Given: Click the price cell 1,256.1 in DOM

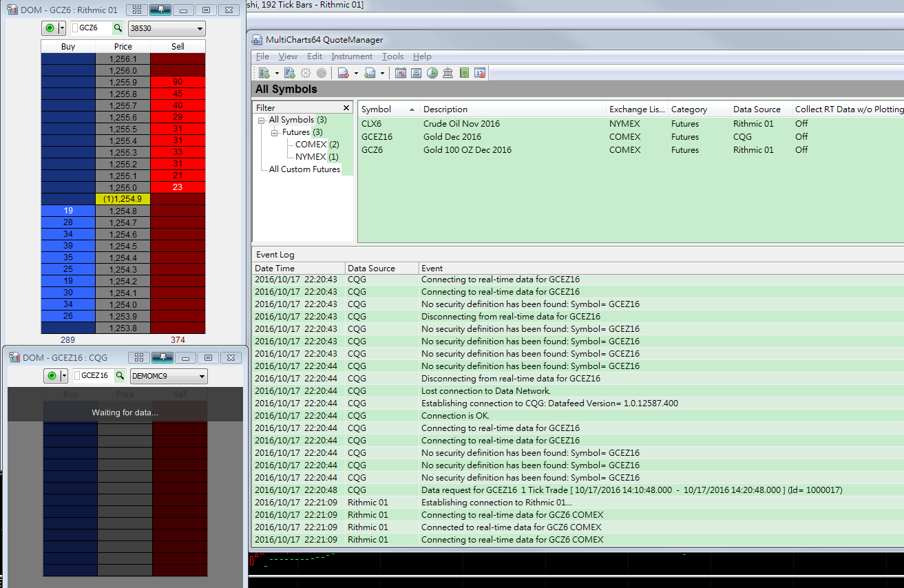Looking at the screenshot, I should click(123, 59).
